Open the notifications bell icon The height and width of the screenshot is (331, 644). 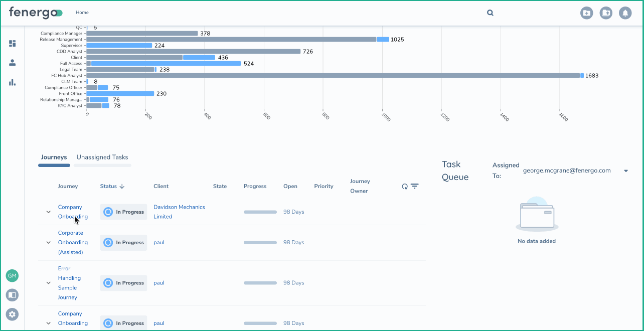pyautogui.click(x=625, y=13)
